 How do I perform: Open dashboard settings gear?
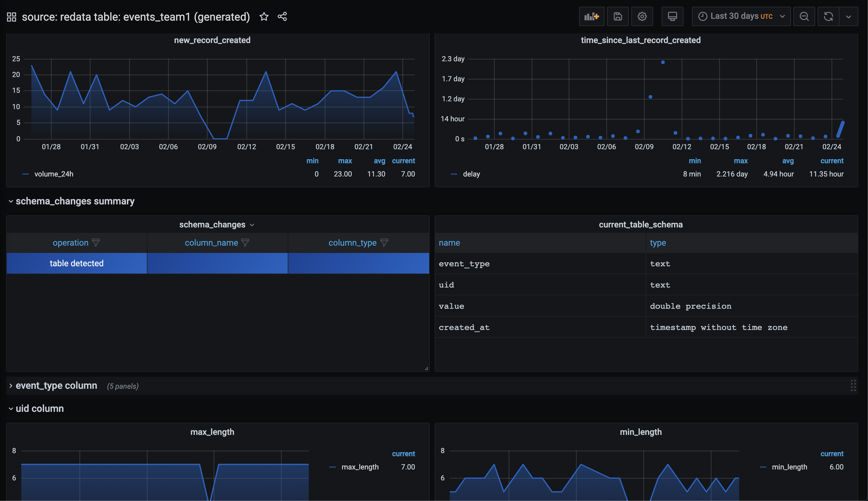[642, 16]
